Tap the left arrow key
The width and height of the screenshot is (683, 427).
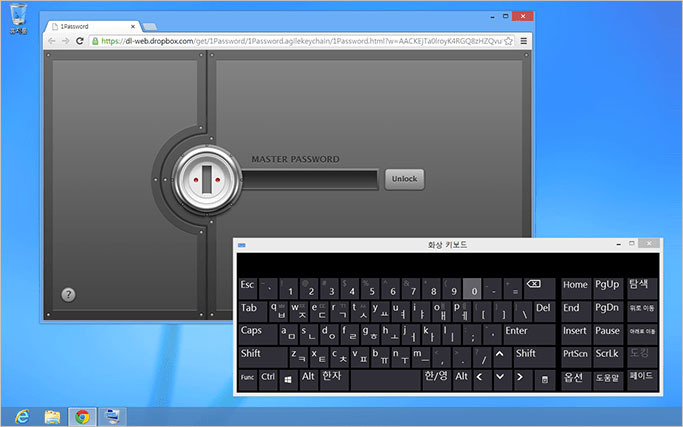tap(482, 380)
